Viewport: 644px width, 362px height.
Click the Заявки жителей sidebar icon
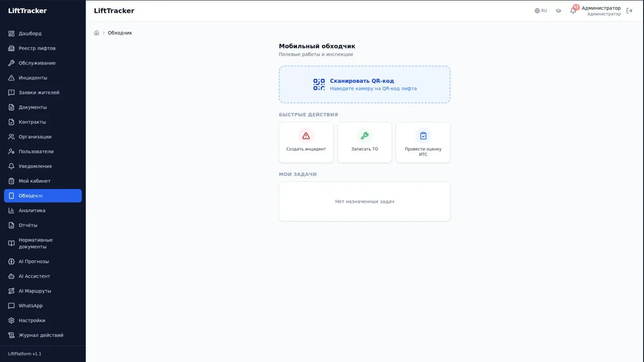(12, 93)
